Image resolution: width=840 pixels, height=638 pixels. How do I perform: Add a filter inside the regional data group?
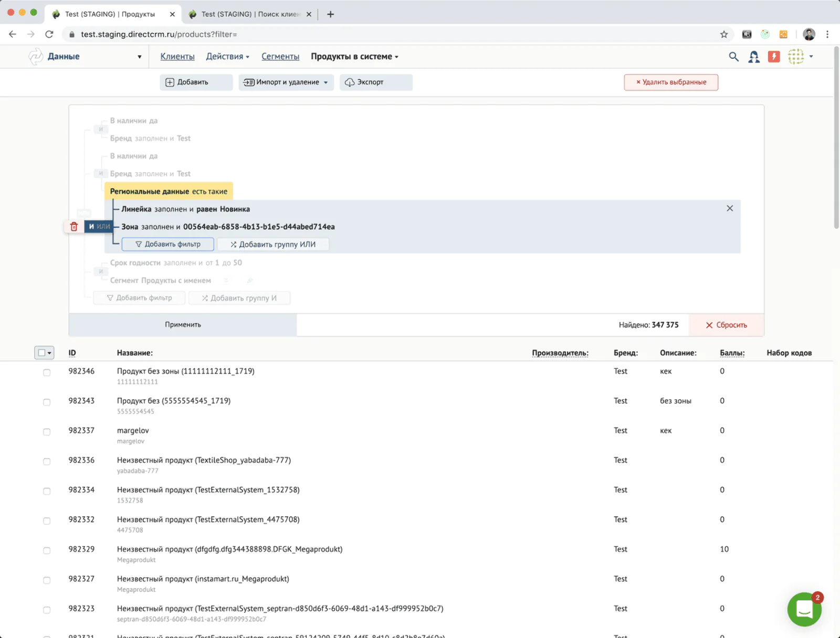(x=167, y=244)
